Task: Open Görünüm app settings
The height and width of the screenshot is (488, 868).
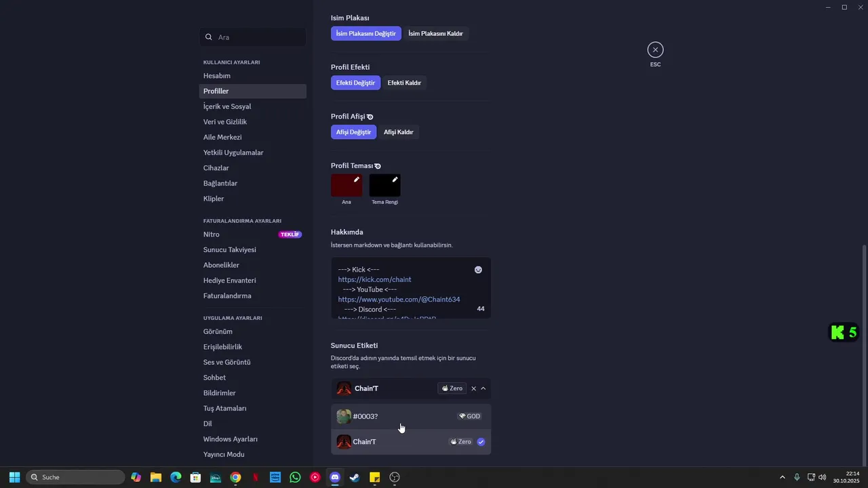Action: pos(253,331)
